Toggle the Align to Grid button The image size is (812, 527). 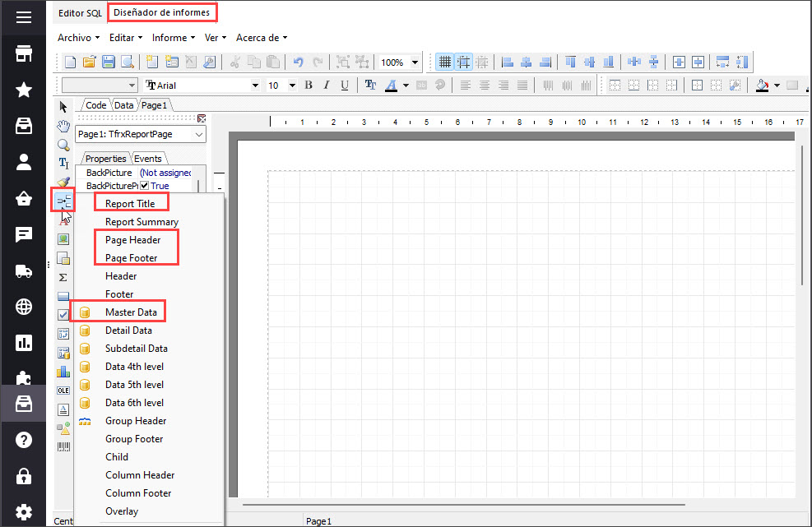pos(463,62)
